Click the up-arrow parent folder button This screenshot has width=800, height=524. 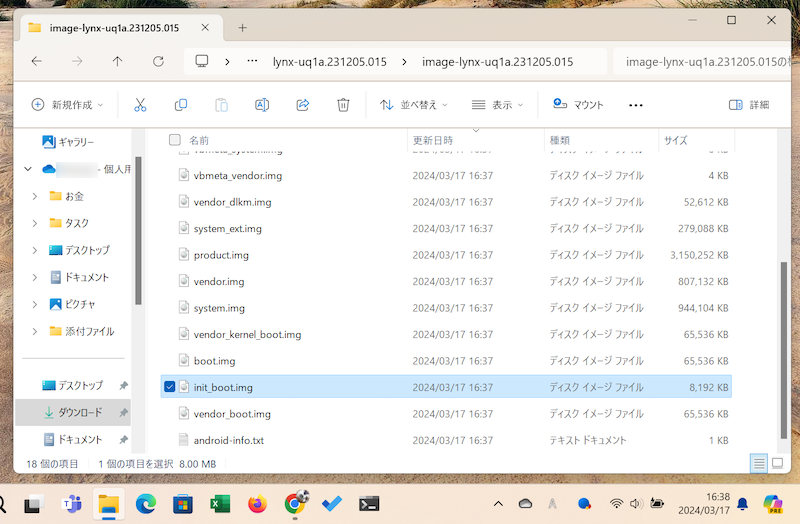tap(117, 61)
